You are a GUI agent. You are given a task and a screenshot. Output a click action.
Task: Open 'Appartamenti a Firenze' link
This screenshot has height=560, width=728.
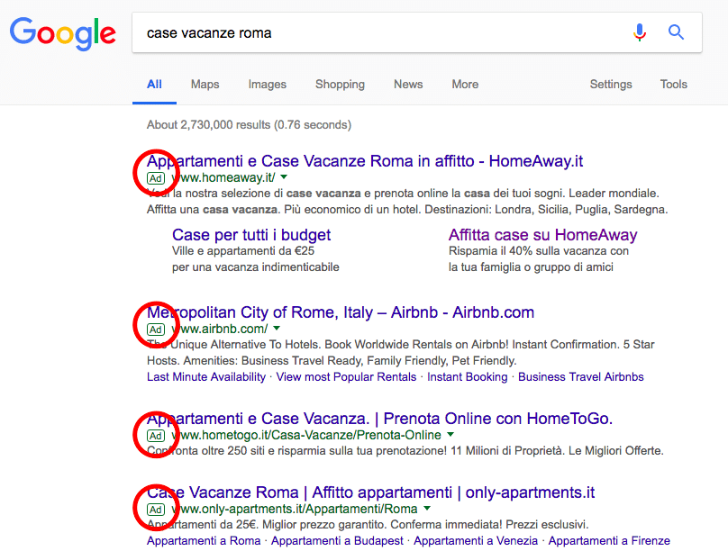[609, 541]
